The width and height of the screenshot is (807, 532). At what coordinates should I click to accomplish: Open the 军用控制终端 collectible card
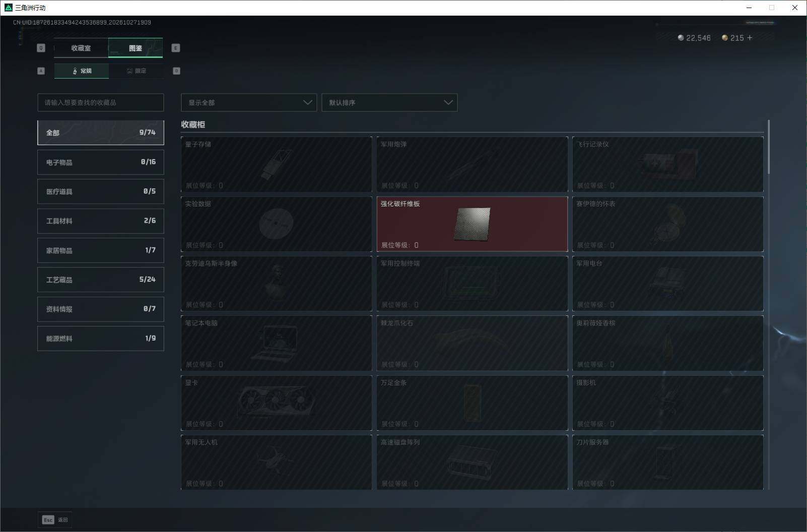click(472, 284)
